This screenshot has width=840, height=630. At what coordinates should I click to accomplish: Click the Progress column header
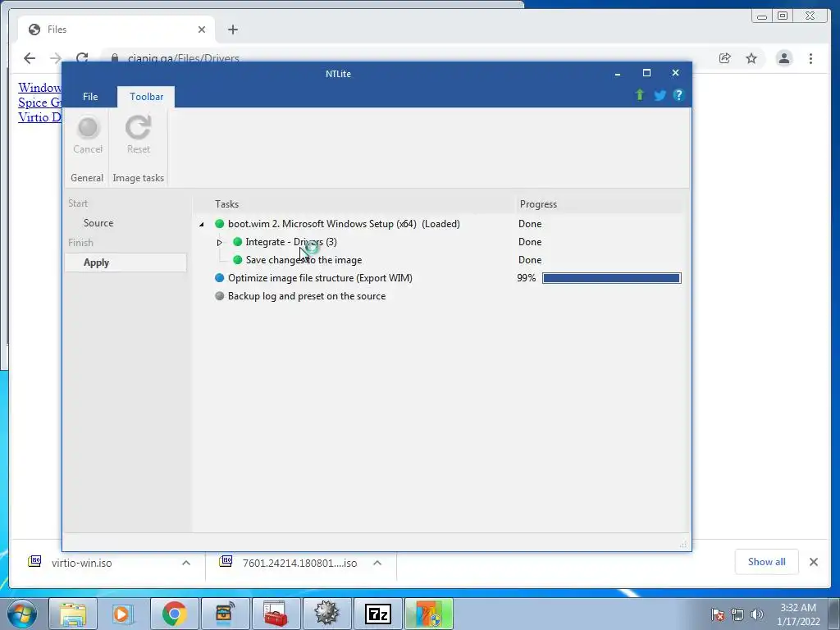[x=538, y=204]
